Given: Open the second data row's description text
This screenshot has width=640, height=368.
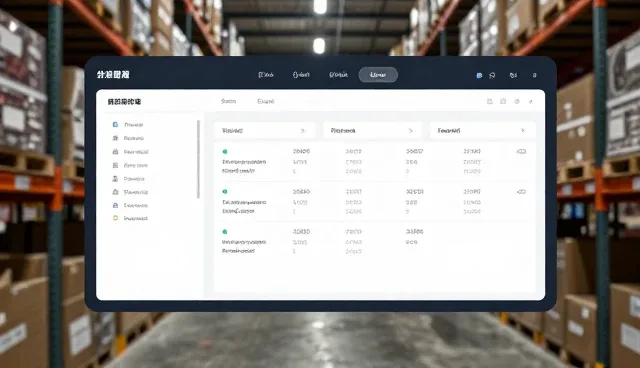Looking at the screenshot, I should tap(244, 206).
